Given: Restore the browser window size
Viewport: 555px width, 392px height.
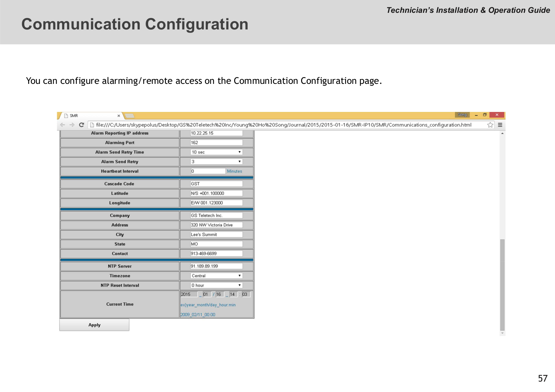Looking at the screenshot, I should [x=485, y=115].
